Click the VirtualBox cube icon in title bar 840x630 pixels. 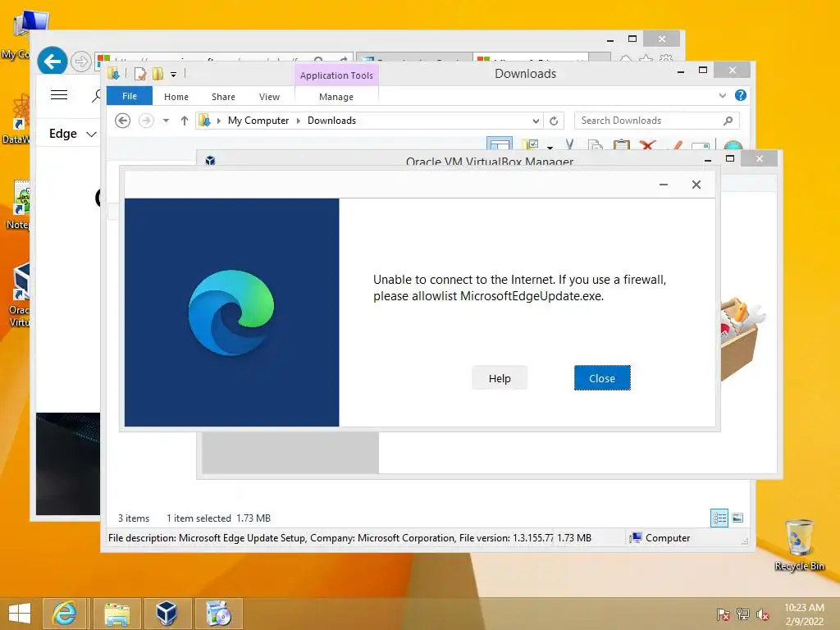(210, 160)
